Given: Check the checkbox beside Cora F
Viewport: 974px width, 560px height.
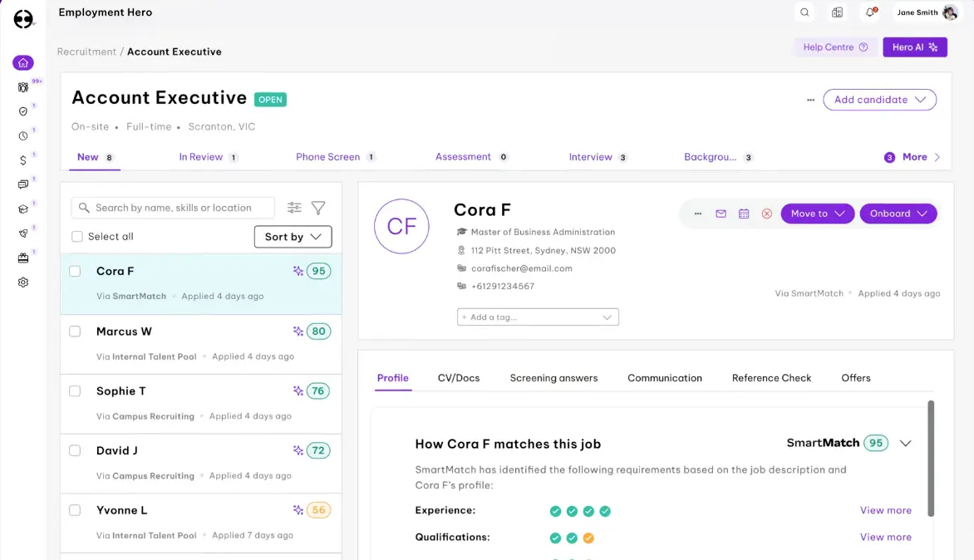Looking at the screenshot, I should pos(74,271).
